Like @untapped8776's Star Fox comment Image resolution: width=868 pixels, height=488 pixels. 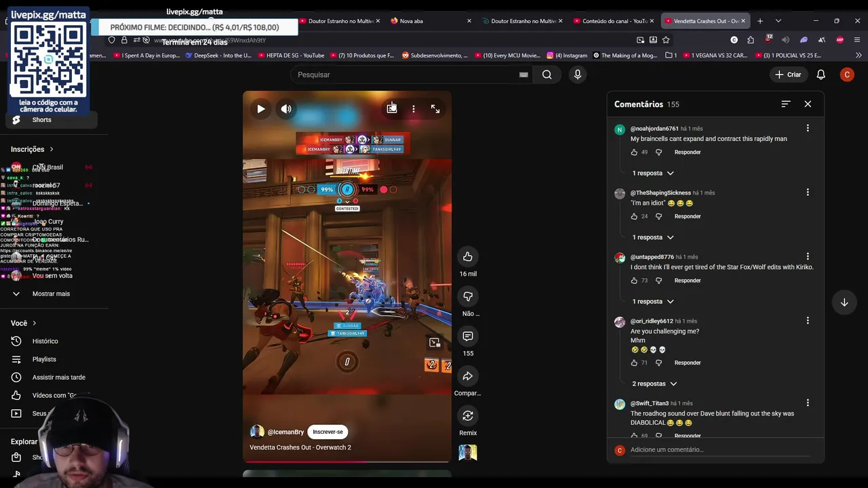click(x=634, y=281)
